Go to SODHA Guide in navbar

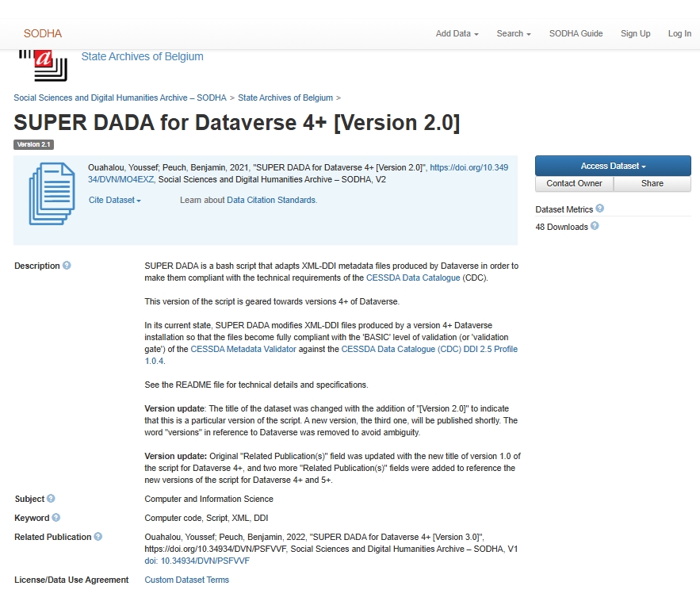pos(576,33)
